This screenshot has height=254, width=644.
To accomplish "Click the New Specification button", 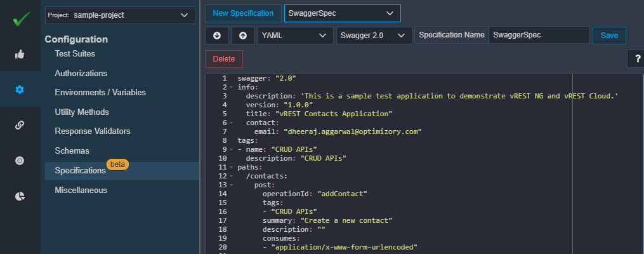I will [x=243, y=13].
